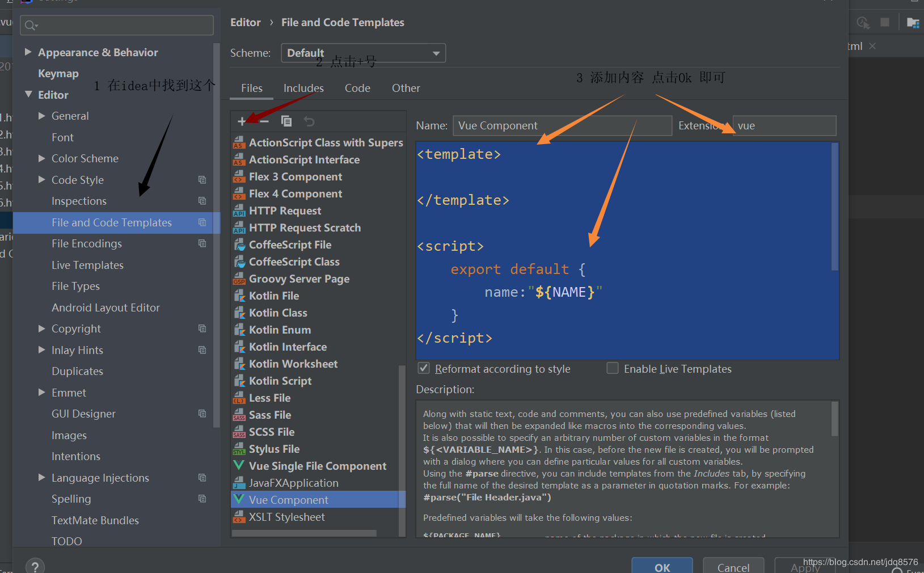Expand the General node

coord(41,116)
